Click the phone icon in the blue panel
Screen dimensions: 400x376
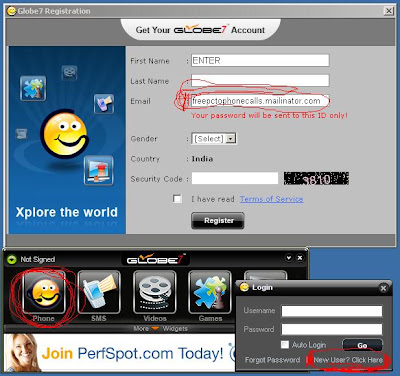pos(104,104)
